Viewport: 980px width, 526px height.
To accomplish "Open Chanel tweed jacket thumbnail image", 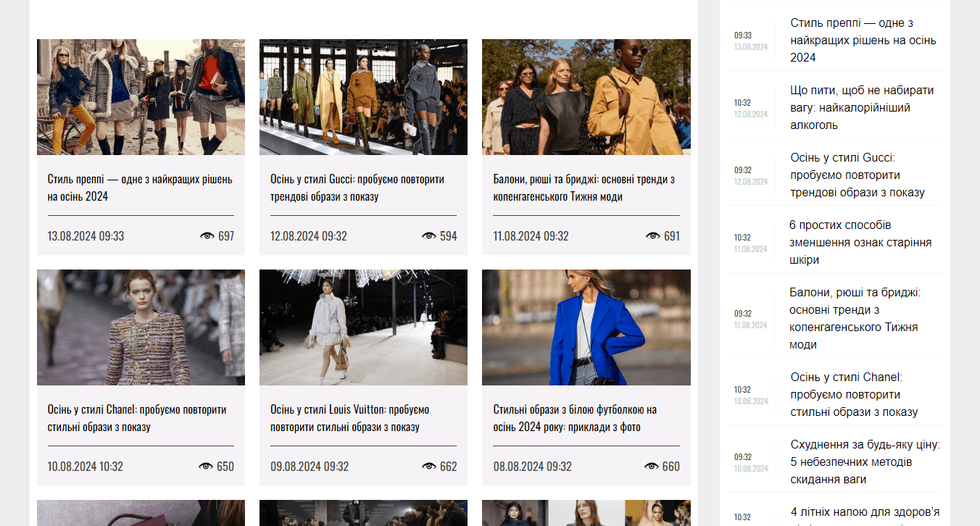I will (141, 327).
